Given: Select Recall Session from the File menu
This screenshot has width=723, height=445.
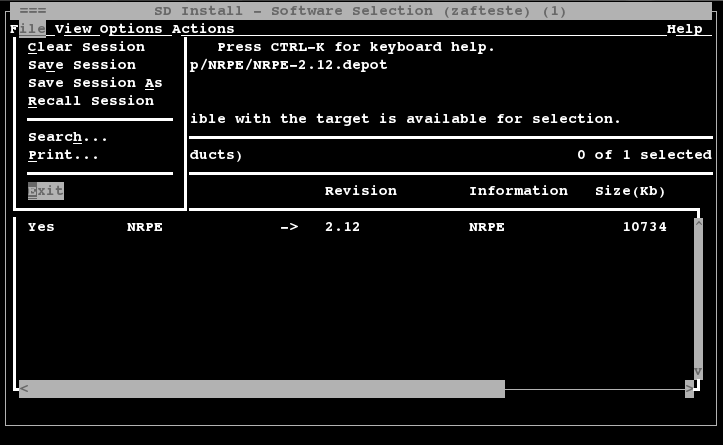Looking at the screenshot, I should pos(91,101).
